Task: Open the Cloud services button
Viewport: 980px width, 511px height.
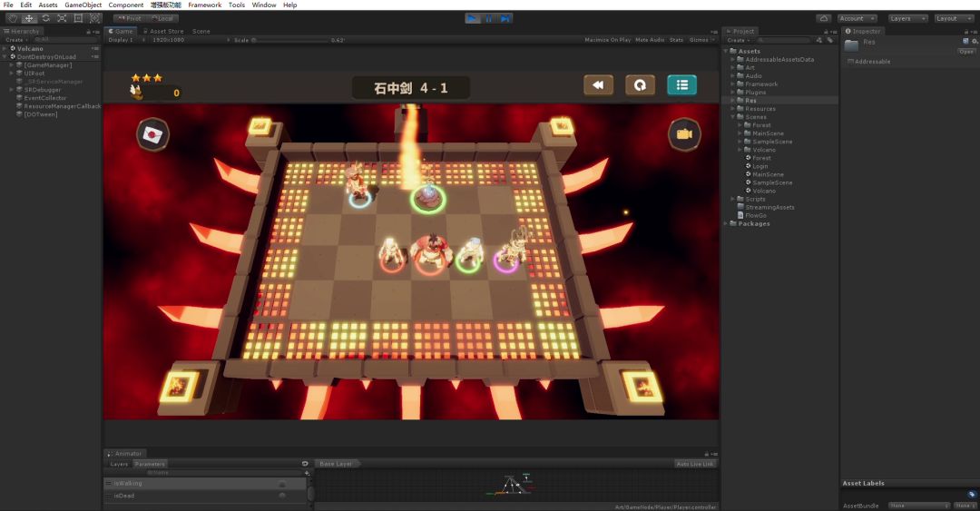Action: [823, 18]
